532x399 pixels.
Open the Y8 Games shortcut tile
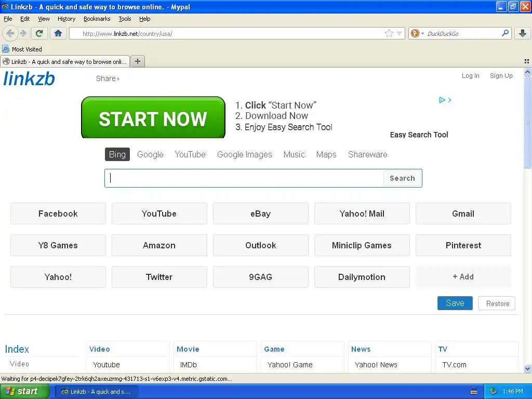point(58,245)
